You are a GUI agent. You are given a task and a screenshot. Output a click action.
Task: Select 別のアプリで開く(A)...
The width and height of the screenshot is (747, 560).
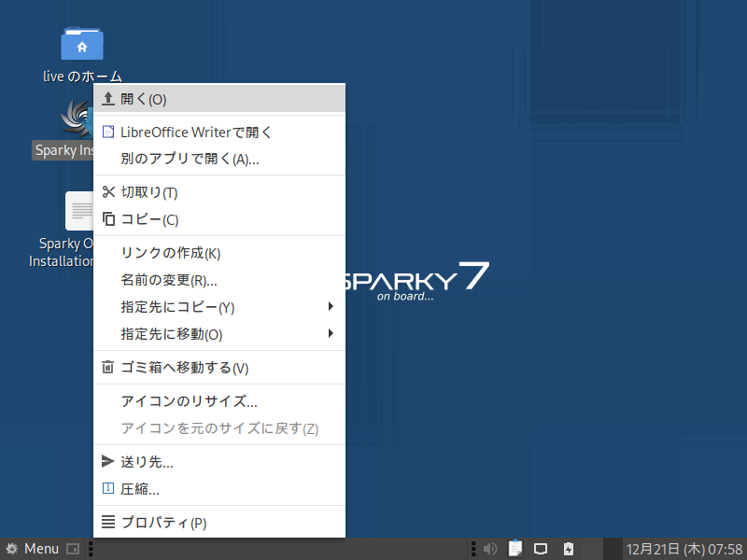[x=219, y=159]
